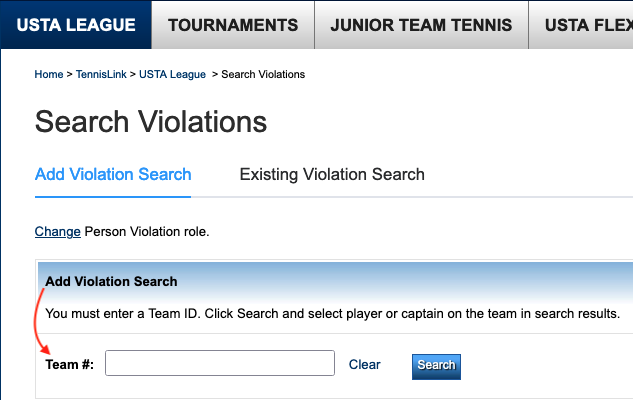Go to the Tournaments section

point(233,25)
